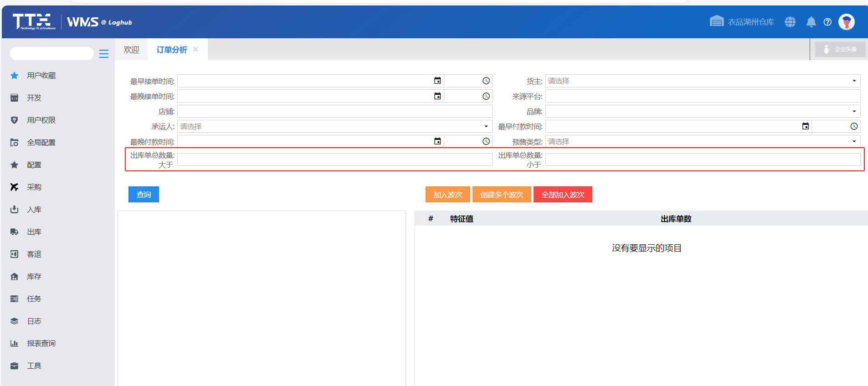
Task: Switch to the 欢迎 tab
Action: pyautogui.click(x=131, y=50)
